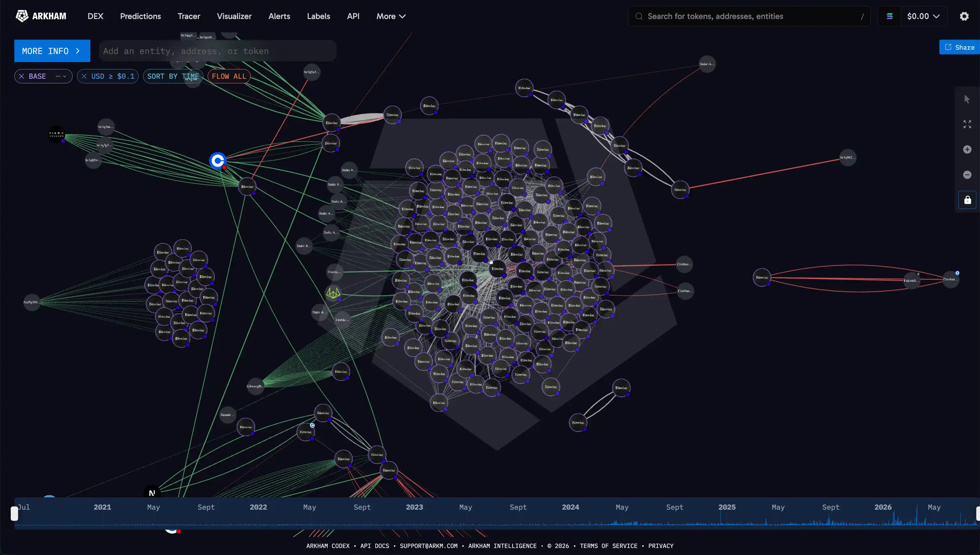980x555 pixels.
Task: Open the DEX page
Action: point(95,16)
